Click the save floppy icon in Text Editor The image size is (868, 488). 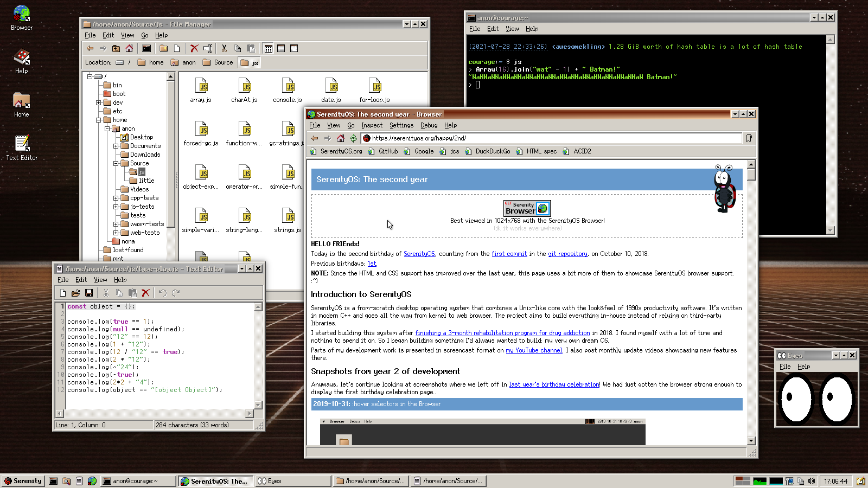[x=89, y=293]
